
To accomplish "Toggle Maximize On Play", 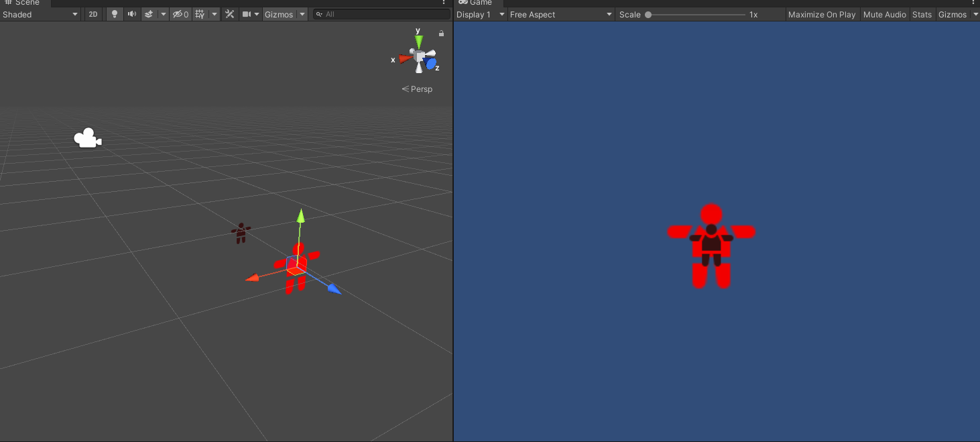I will (x=822, y=14).
